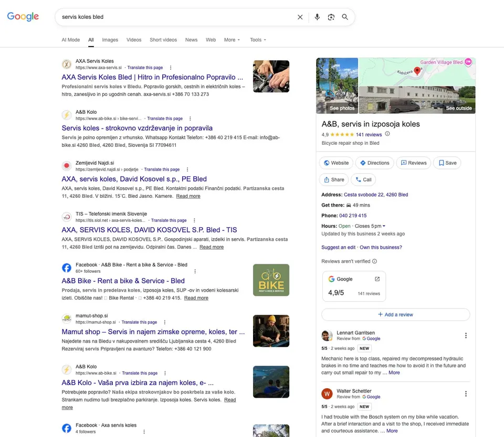Click Garden Village Bled hotel marker
The height and width of the screenshot is (437, 504).
[468, 62]
